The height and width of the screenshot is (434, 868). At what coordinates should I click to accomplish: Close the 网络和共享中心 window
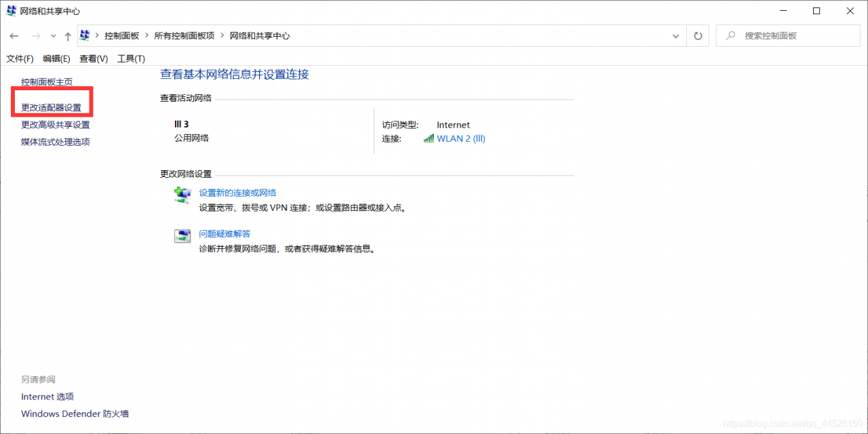[850, 11]
